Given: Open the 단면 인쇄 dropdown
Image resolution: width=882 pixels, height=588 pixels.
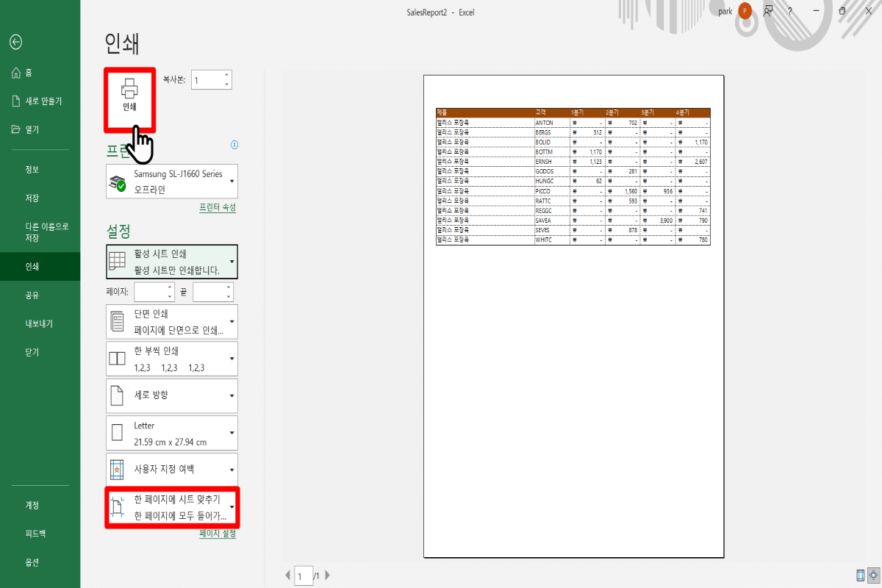Looking at the screenshot, I should coord(172,321).
